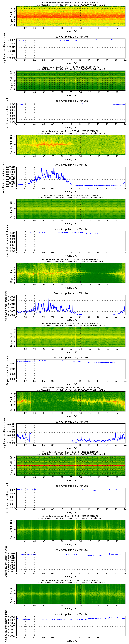Click the amplitude line plot below 3.33 MHz spectrogram

tap(71, 177)
